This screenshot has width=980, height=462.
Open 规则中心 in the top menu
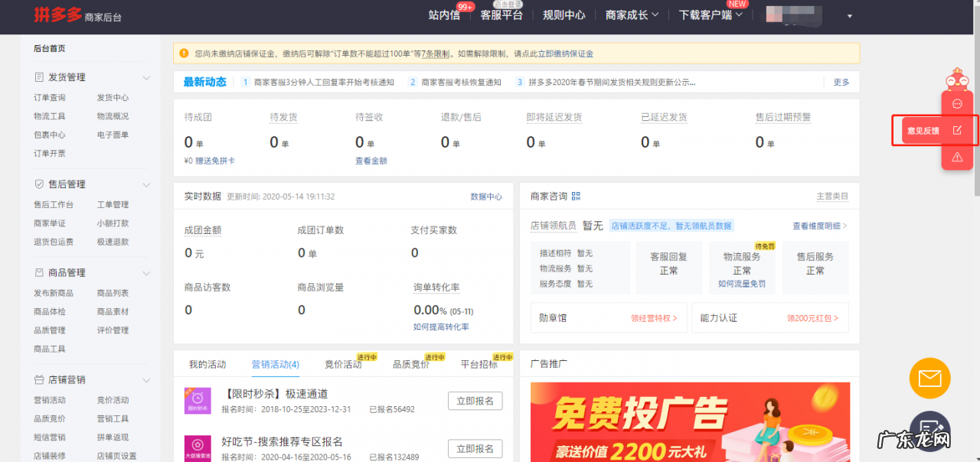point(564,14)
